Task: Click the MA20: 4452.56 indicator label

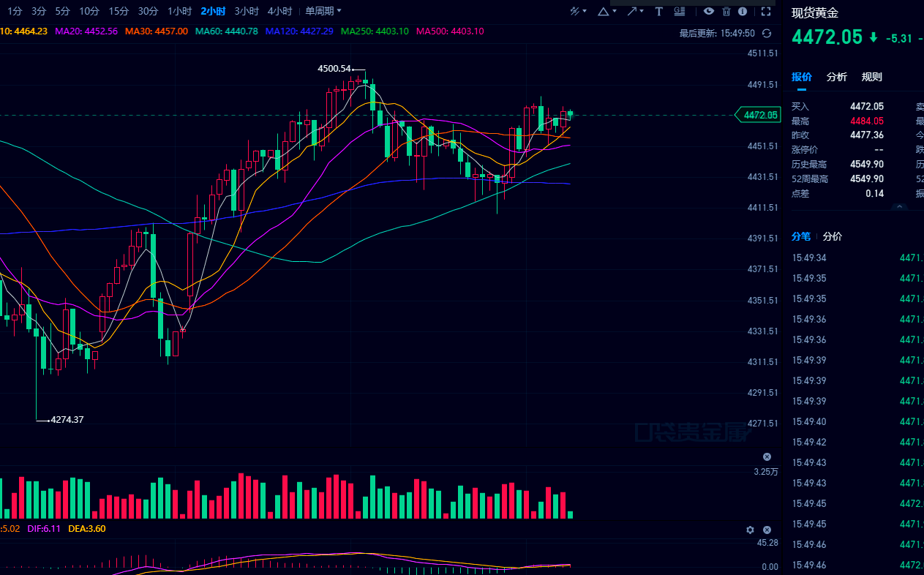Action: coord(86,31)
